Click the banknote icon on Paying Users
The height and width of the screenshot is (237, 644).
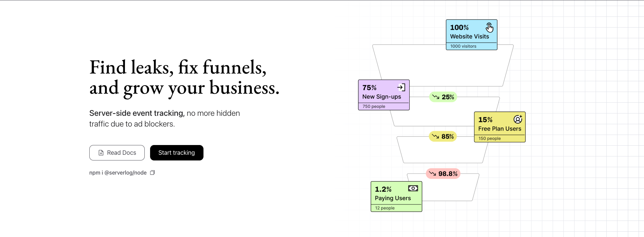(x=413, y=188)
